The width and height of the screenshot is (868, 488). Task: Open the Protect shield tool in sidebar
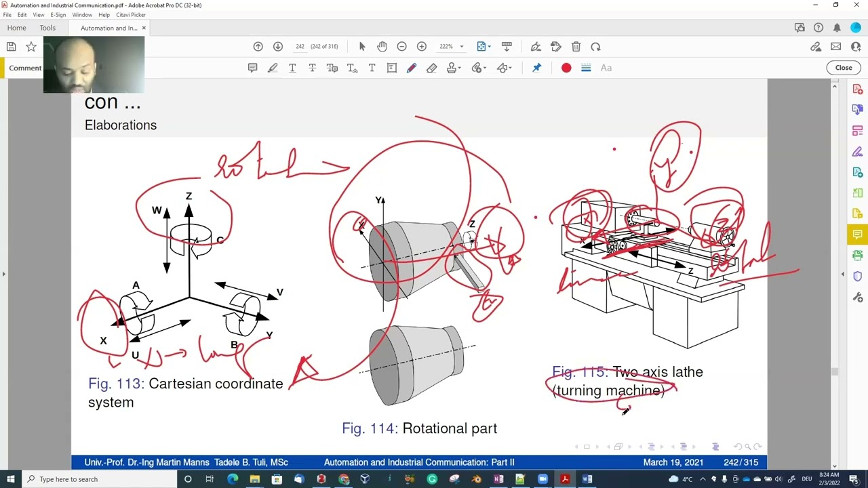coord(858,277)
